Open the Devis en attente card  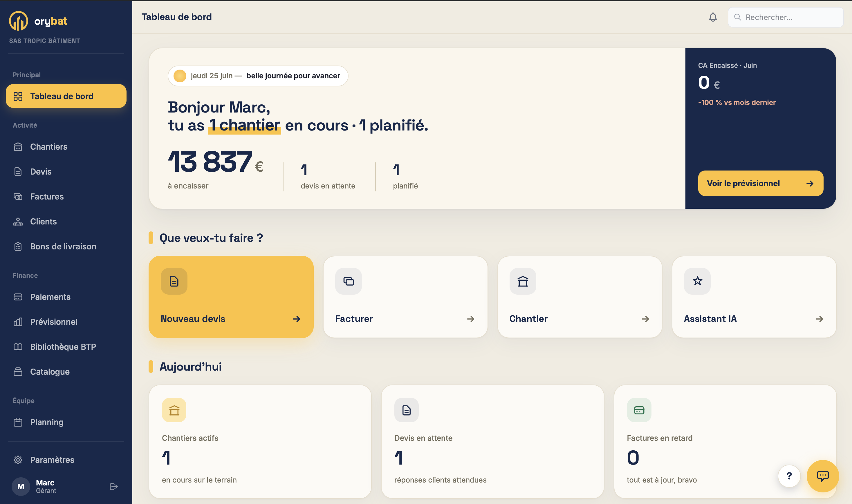492,442
